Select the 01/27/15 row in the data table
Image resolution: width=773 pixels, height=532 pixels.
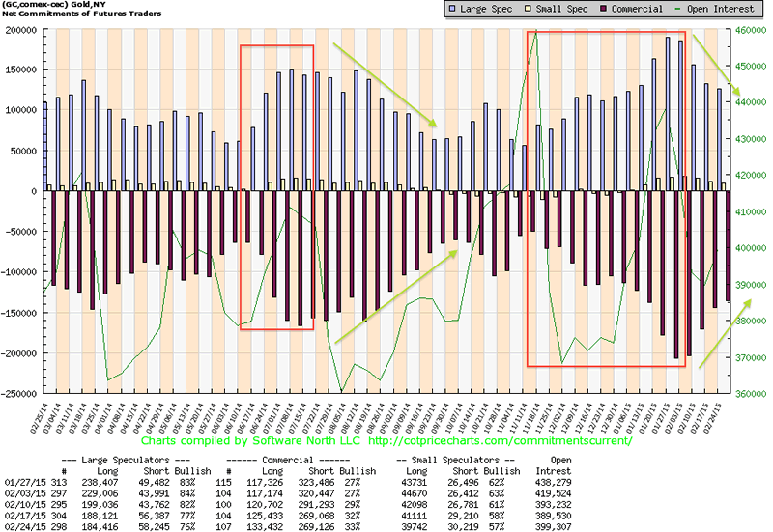click(x=386, y=479)
